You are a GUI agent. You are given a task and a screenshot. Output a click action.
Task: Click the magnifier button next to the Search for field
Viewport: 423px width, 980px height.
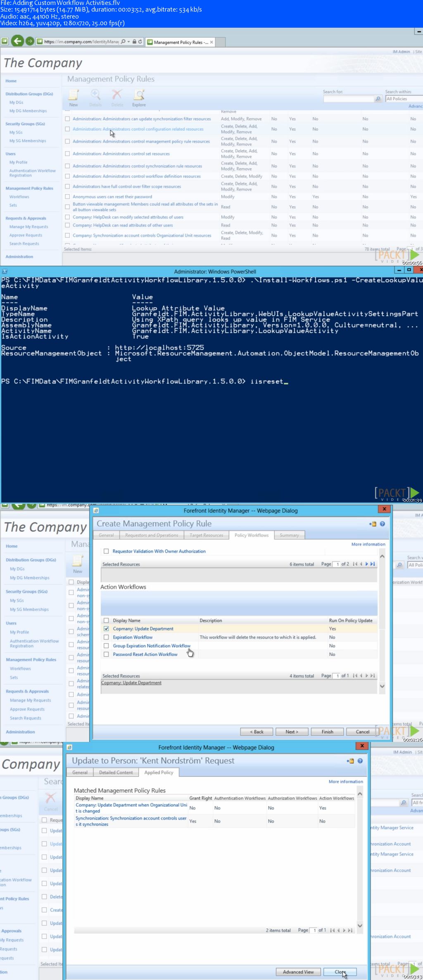pos(378,99)
